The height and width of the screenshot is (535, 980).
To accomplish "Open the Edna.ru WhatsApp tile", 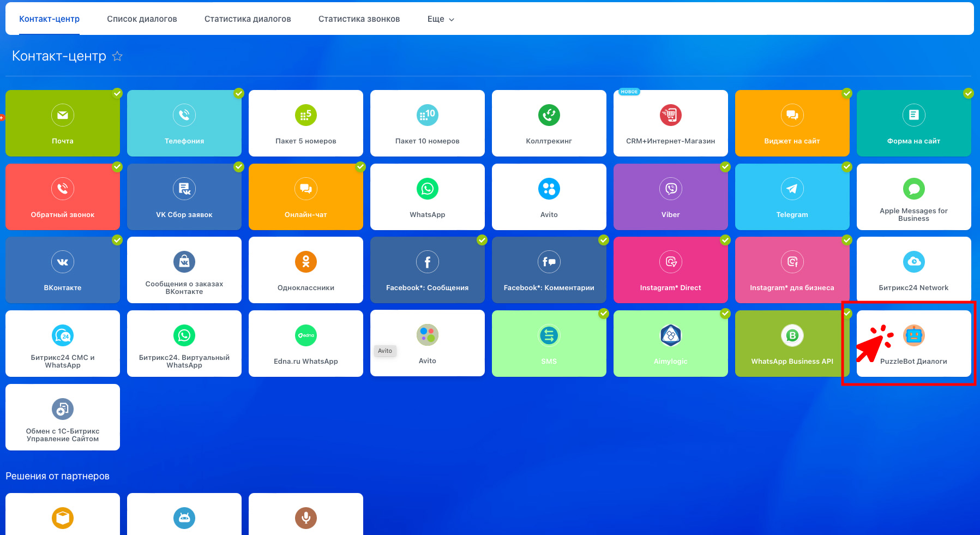I will 306,344.
